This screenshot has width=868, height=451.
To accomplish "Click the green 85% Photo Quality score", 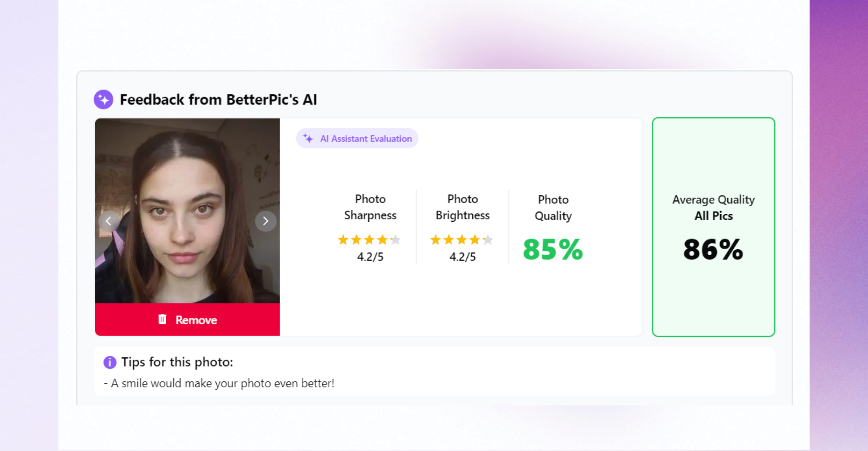I will pyautogui.click(x=553, y=249).
